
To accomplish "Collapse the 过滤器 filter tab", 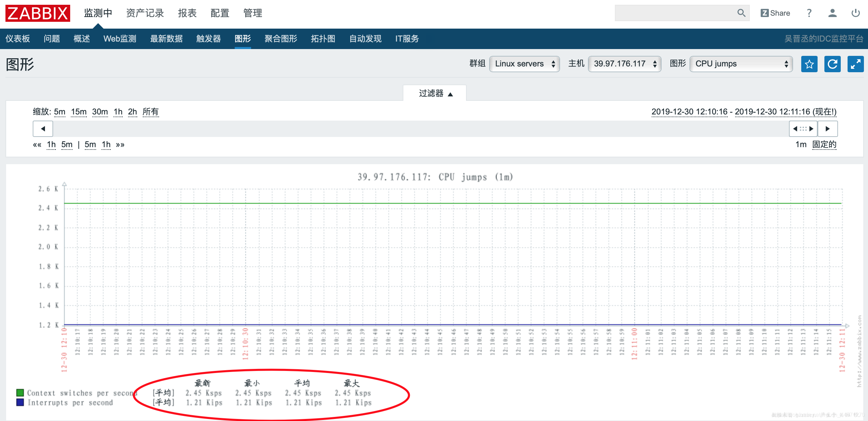I will tap(435, 93).
